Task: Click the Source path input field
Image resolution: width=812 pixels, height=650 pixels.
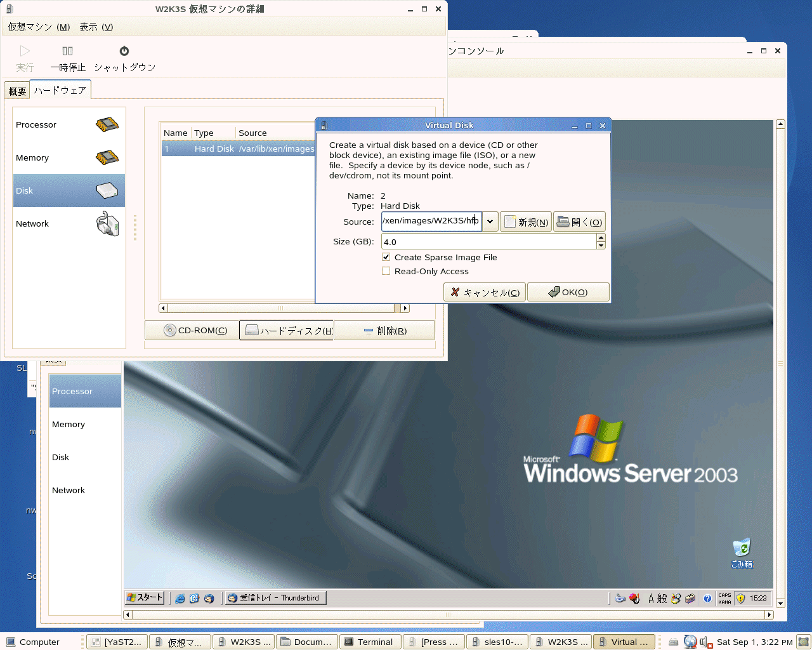Action: tap(431, 221)
